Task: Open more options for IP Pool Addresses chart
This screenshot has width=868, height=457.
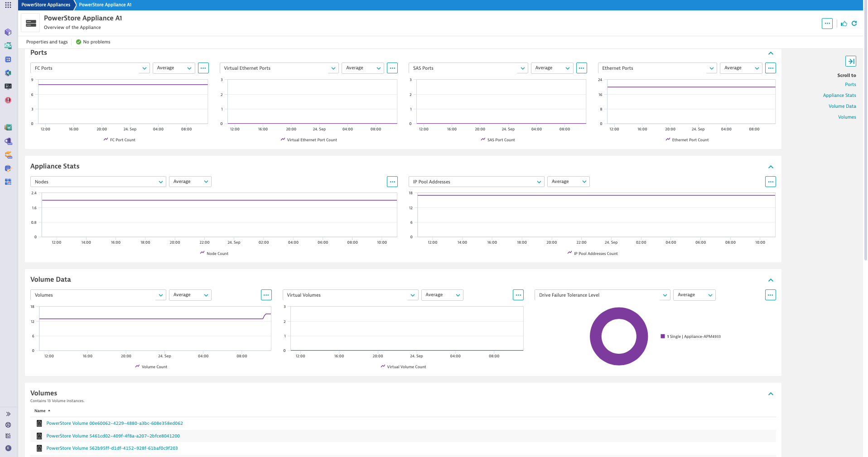Action: click(771, 182)
